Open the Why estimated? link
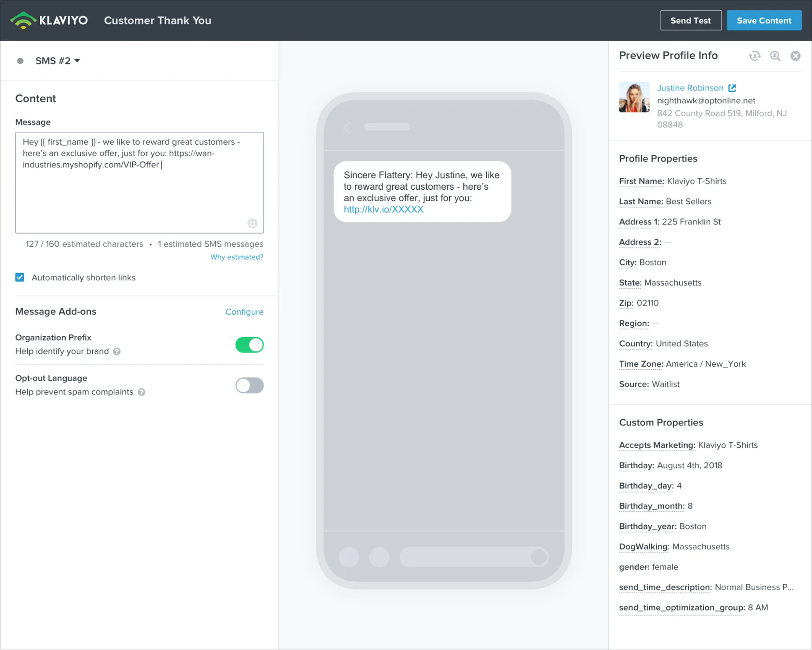 [x=237, y=257]
